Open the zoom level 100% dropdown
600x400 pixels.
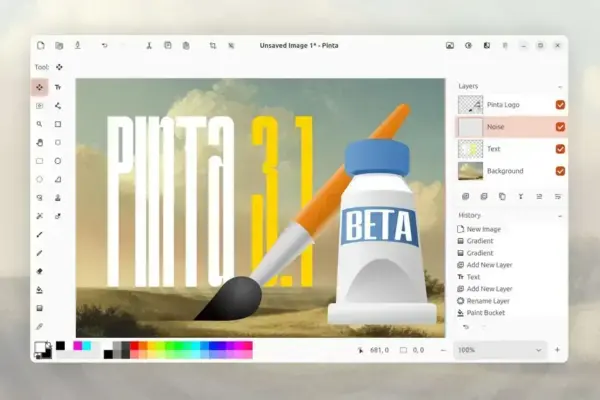coord(500,350)
